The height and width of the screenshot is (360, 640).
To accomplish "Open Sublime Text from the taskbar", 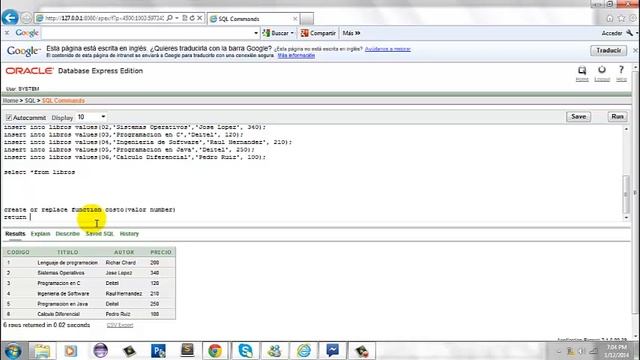I will click(x=187, y=350).
